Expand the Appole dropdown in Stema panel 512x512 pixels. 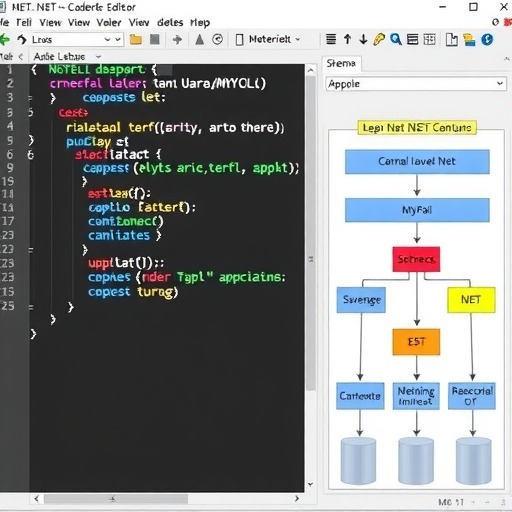click(416, 84)
